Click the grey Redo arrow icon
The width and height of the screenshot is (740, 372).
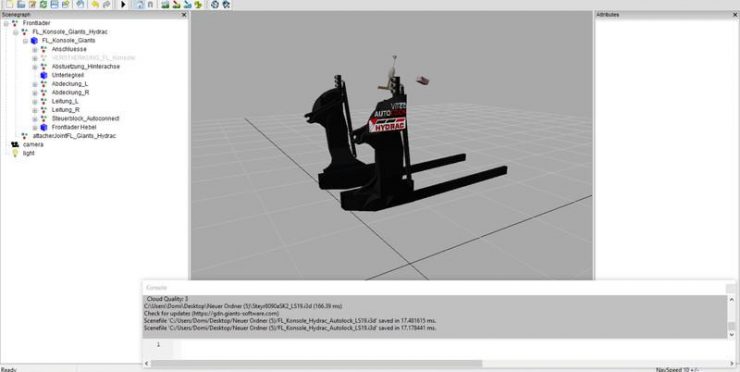point(106,4)
